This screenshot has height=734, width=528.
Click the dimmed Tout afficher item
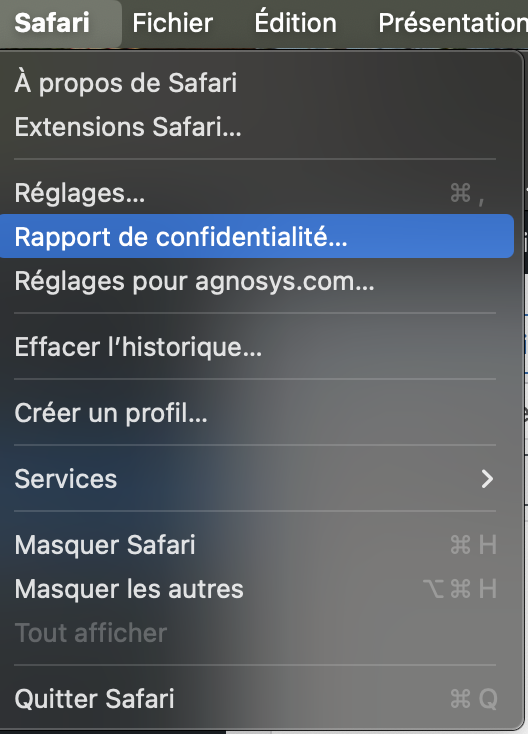[x=257, y=632]
